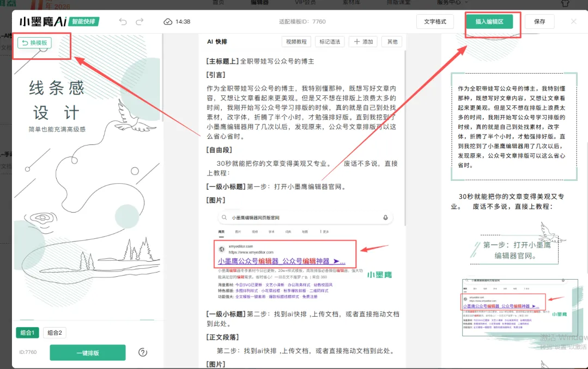
Task: Switch to the 组合2 tab
Action: tap(54, 332)
